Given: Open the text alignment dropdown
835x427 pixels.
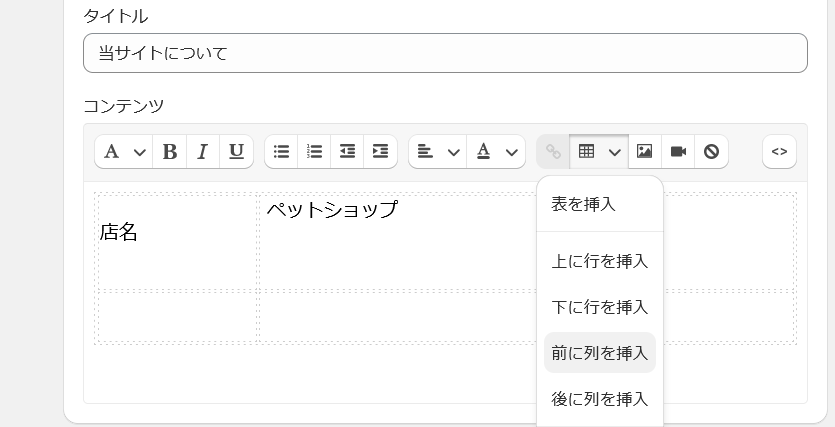Looking at the screenshot, I should point(438,152).
